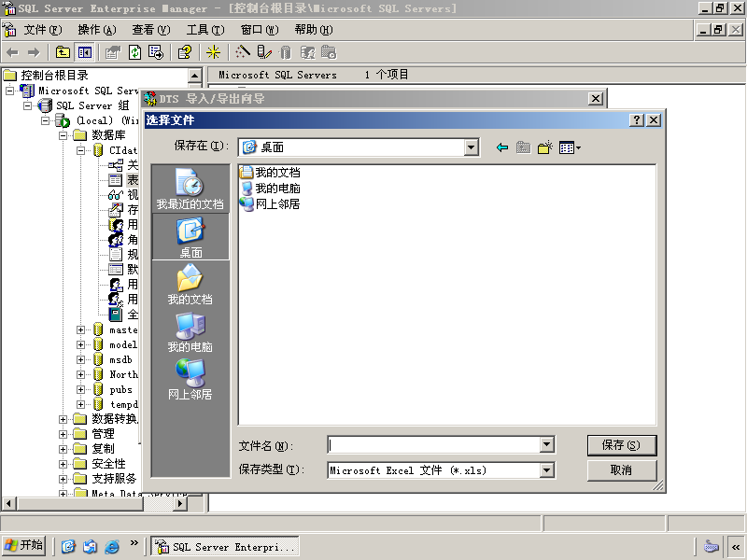This screenshot has height=560, width=747.
Task: Toggle the show/hide console tree icon
Action: (85, 52)
